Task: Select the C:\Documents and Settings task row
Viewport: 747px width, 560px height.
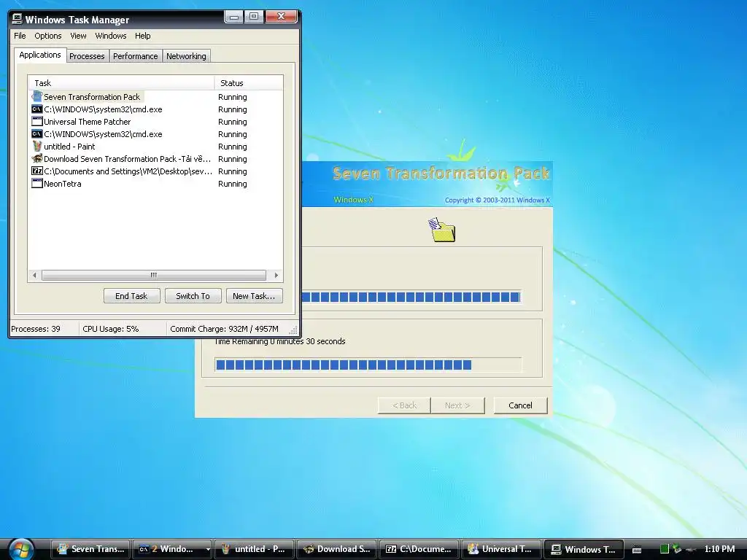Action: click(x=156, y=171)
